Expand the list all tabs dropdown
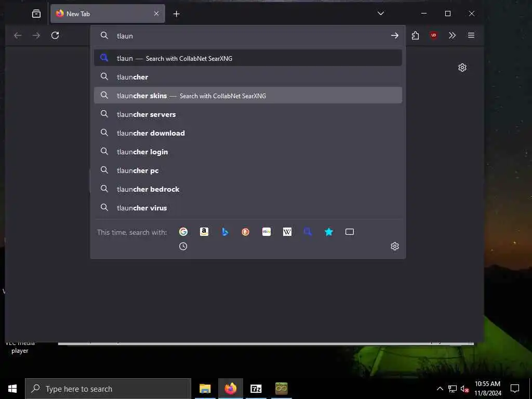Viewport: 532px width, 399px height. click(381, 14)
